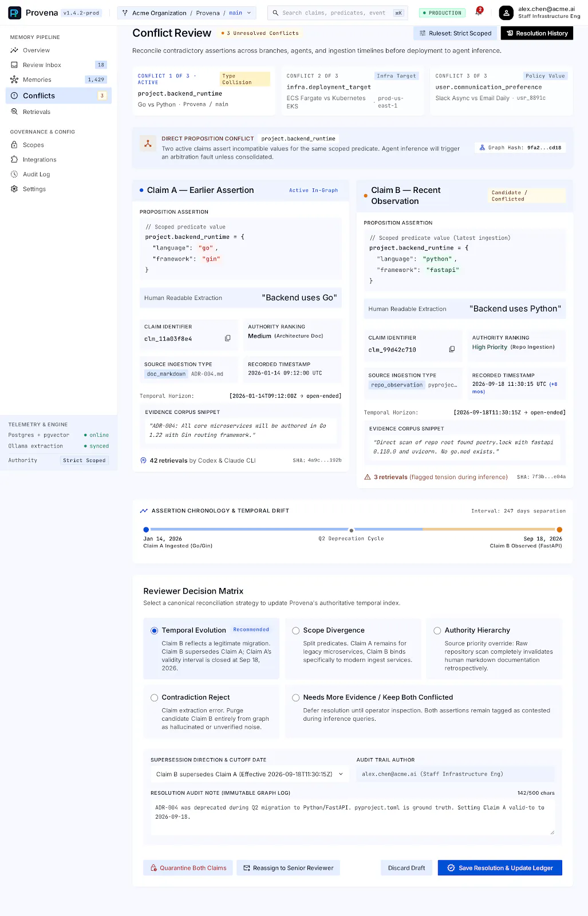Click the Scopes lock icon in sidebar
The width and height of the screenshot is (588, 916).
(x=14, y=145)
